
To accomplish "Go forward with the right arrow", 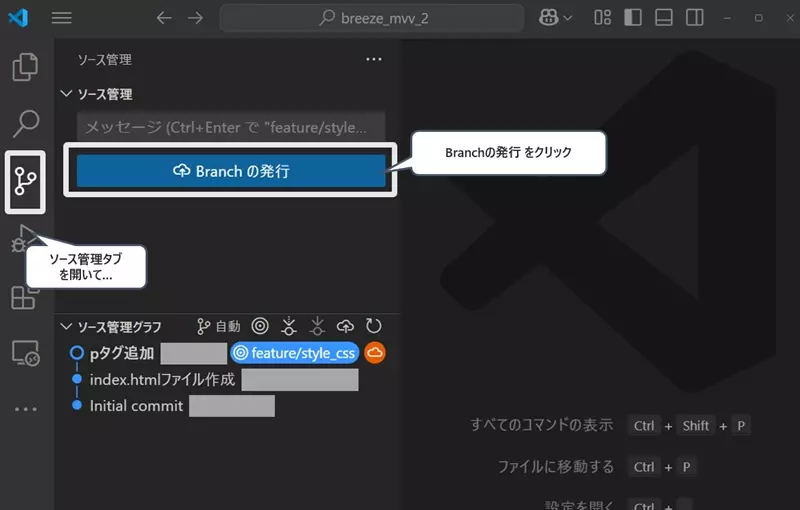I will pyautogui.click(x=195, y=18).
